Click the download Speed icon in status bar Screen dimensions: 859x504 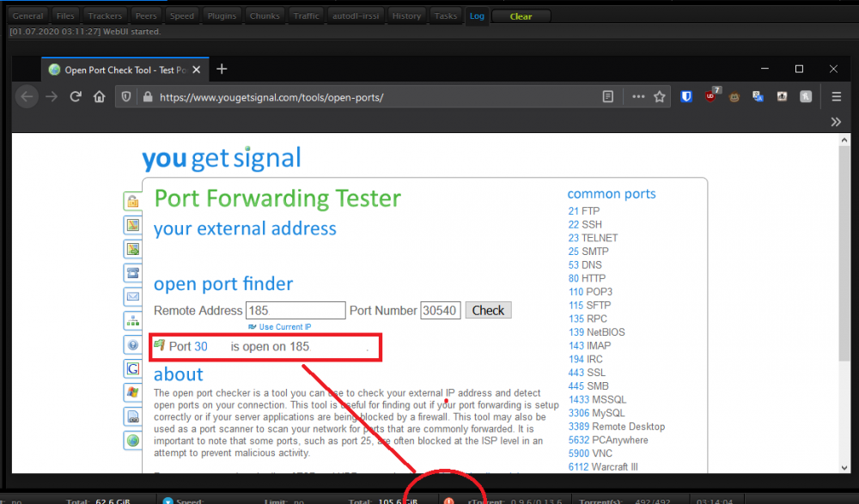pos(168,501)
